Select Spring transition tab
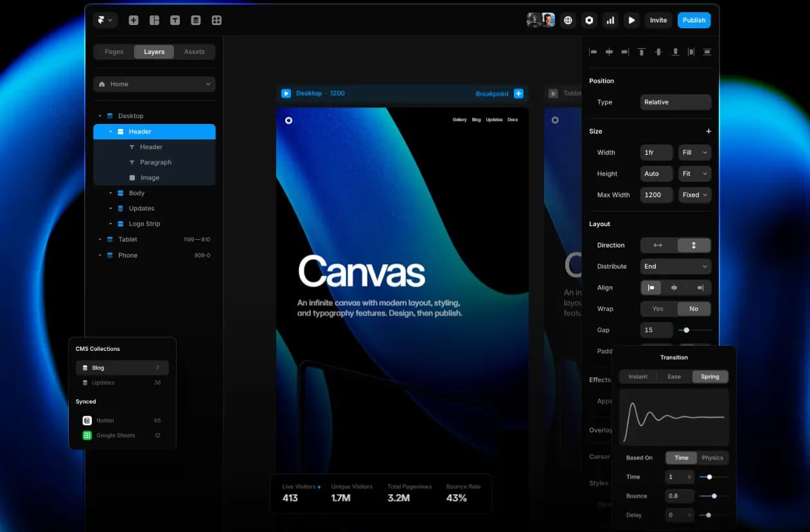The height and width of the screenshot is (532, 810). tap(710, 377)
